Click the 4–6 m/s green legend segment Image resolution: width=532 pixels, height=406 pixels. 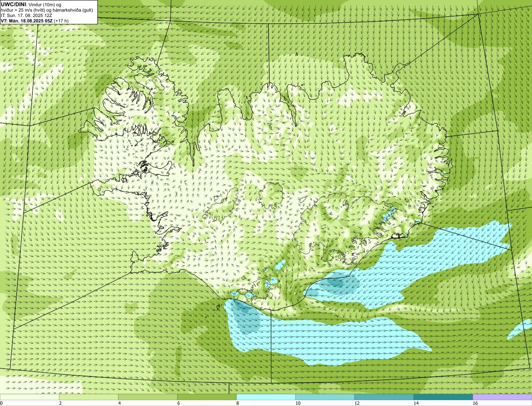pyautogui.click(x=148, y=397)
